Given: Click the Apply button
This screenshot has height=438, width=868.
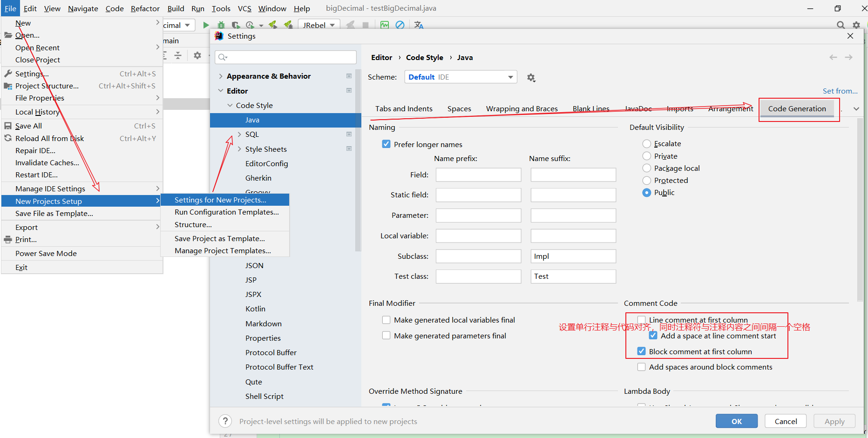Looking at the screenshot, I should 834,421.
